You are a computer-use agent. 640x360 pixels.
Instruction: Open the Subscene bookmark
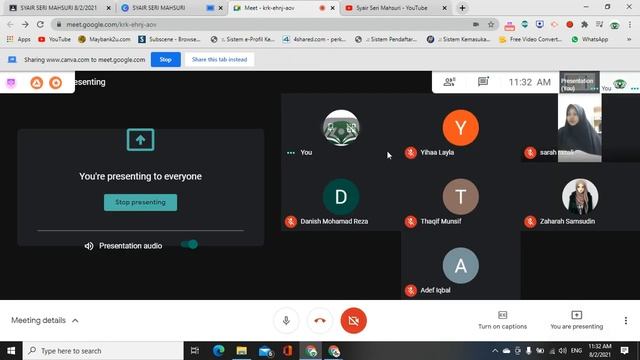pyautogui.click(x=169, y=40)
